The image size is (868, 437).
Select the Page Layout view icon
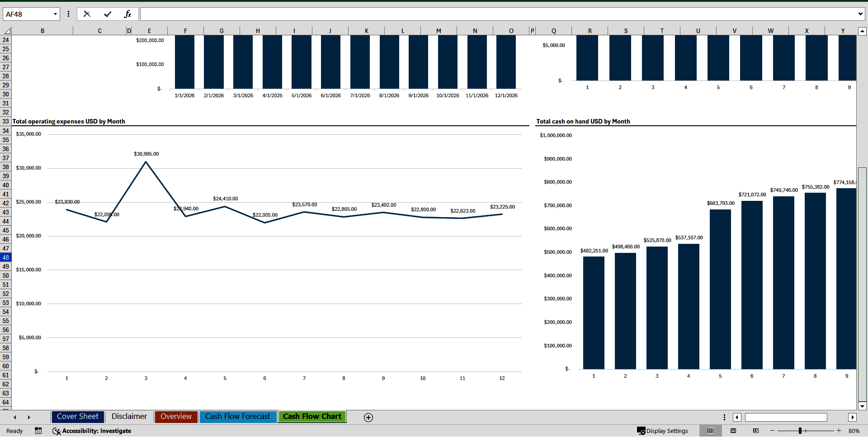733,431
